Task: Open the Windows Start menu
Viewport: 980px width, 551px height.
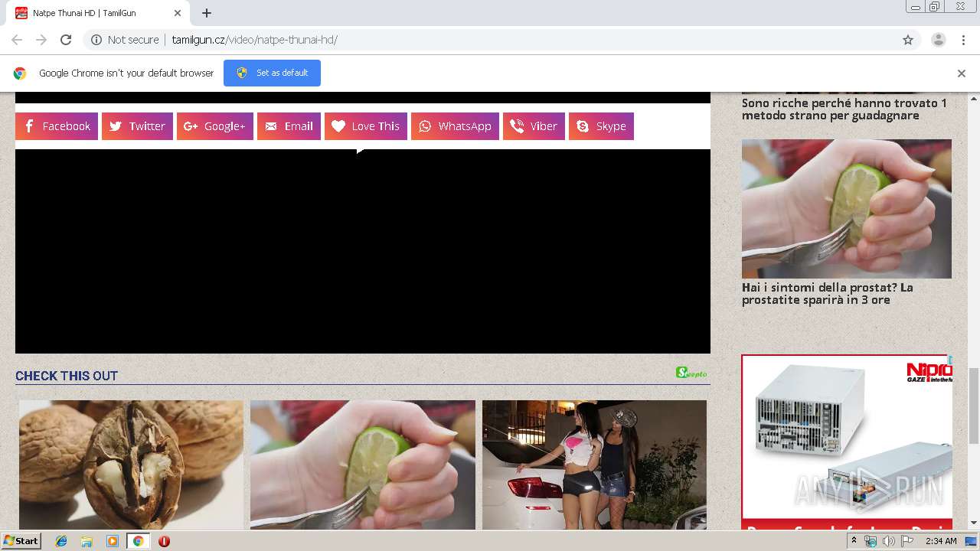Action: point(21,540)
